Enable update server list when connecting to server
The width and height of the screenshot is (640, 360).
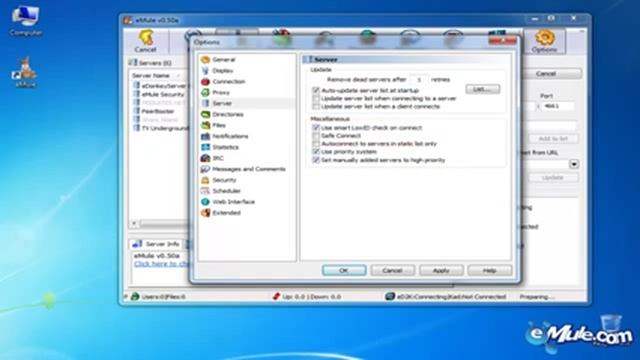pos(316,98)
